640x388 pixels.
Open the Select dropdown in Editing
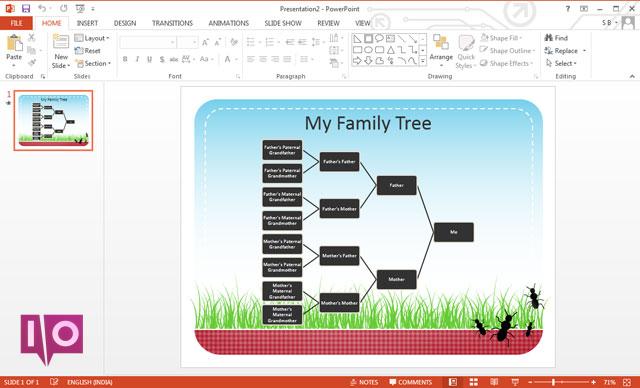(561, 63)
